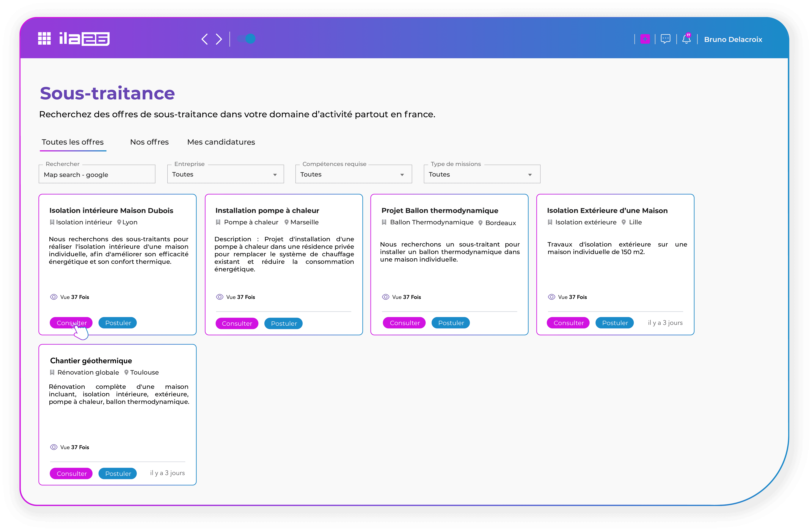The height and width of the screenshot is (531, 812).
Task: Open the Compétences requise dropdown
Action: click(353, 174)
